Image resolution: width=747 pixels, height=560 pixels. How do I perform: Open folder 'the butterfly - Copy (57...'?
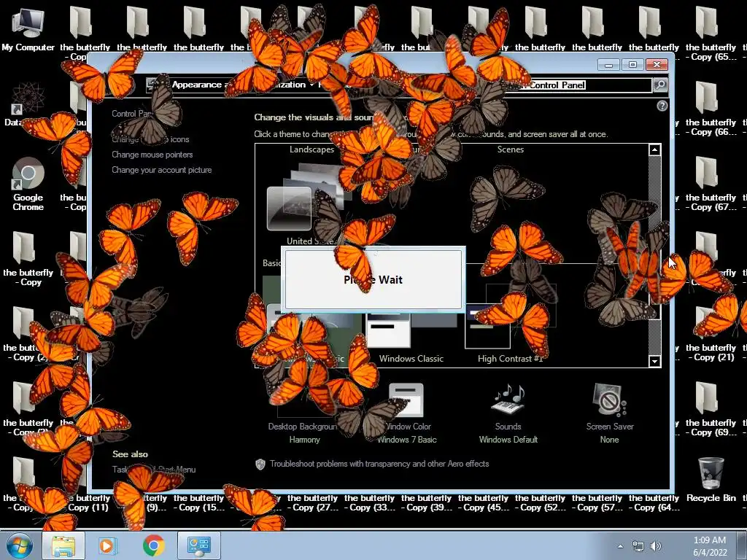[x=597, y=503]
